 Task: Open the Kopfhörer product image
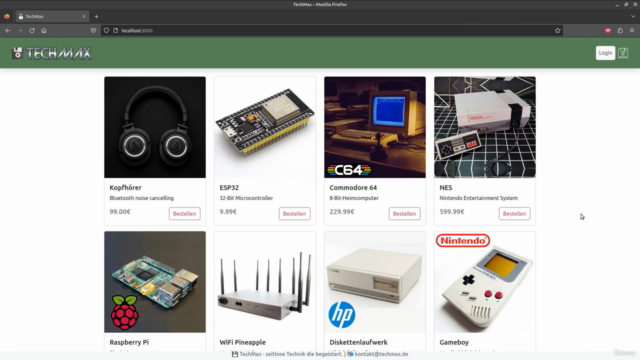(x=155, y=127)
